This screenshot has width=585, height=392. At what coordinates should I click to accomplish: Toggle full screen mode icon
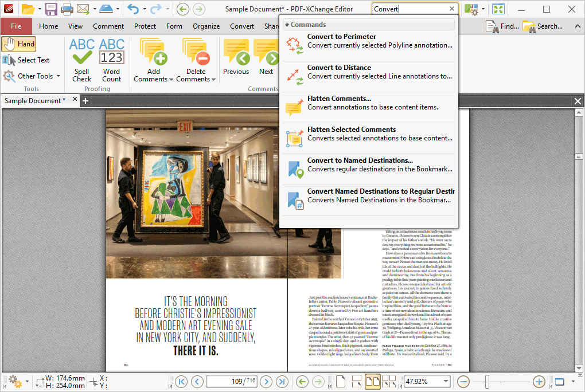tap(498, 9)
